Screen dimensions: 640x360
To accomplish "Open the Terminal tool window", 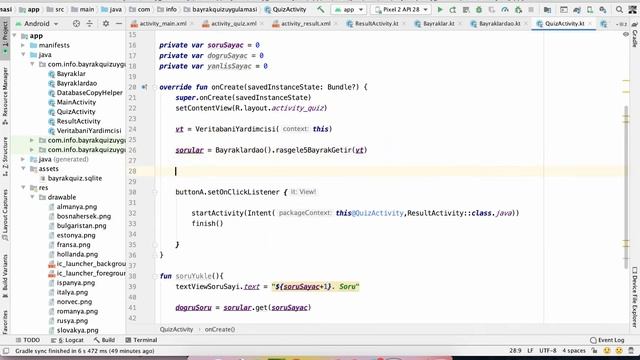I will pos(141,340).
